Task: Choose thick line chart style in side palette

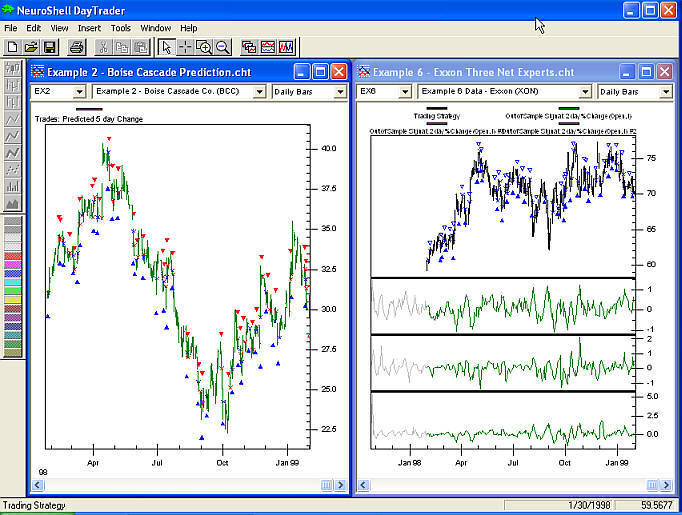Action: (13, 153)
